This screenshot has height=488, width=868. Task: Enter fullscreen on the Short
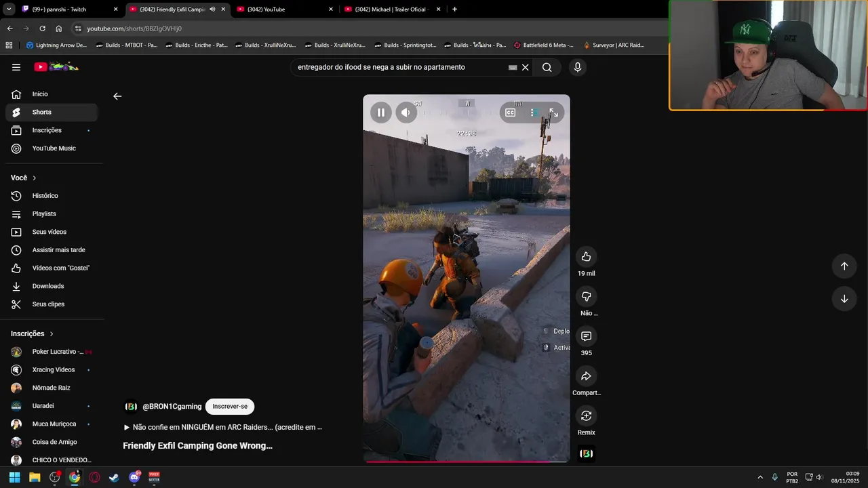[553, 113]
